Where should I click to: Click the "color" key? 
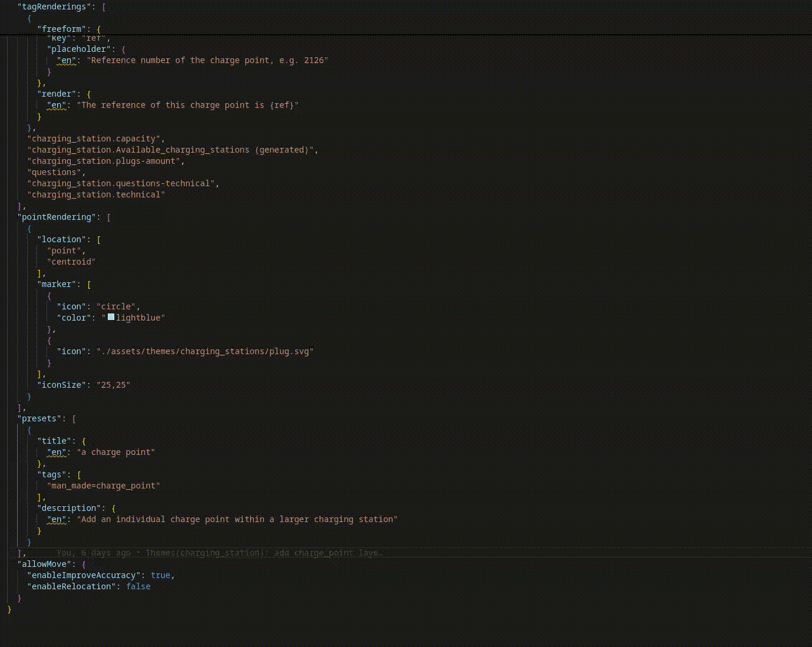[74, 318]
